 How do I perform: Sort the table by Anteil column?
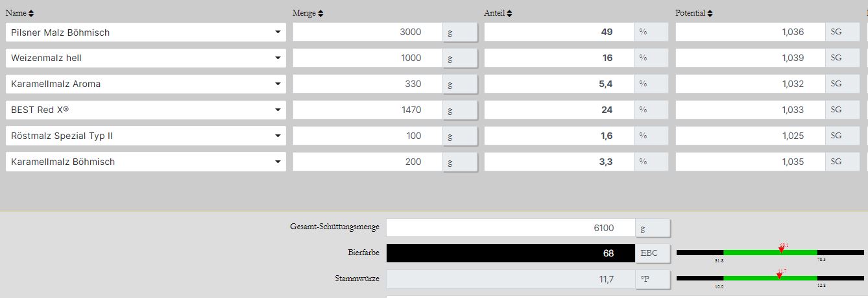pos(509,14)
